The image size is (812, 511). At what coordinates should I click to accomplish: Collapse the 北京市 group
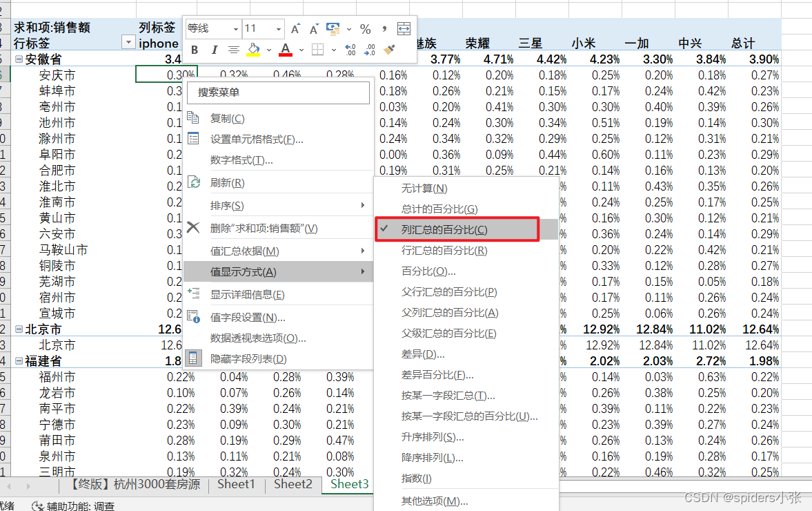click(x=19, y=329)
